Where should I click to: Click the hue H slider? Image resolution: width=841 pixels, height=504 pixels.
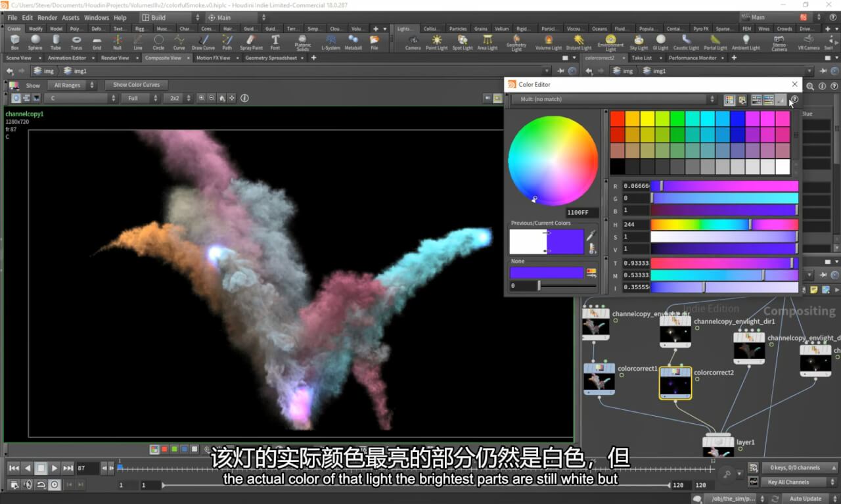click(x=724, y=224)
